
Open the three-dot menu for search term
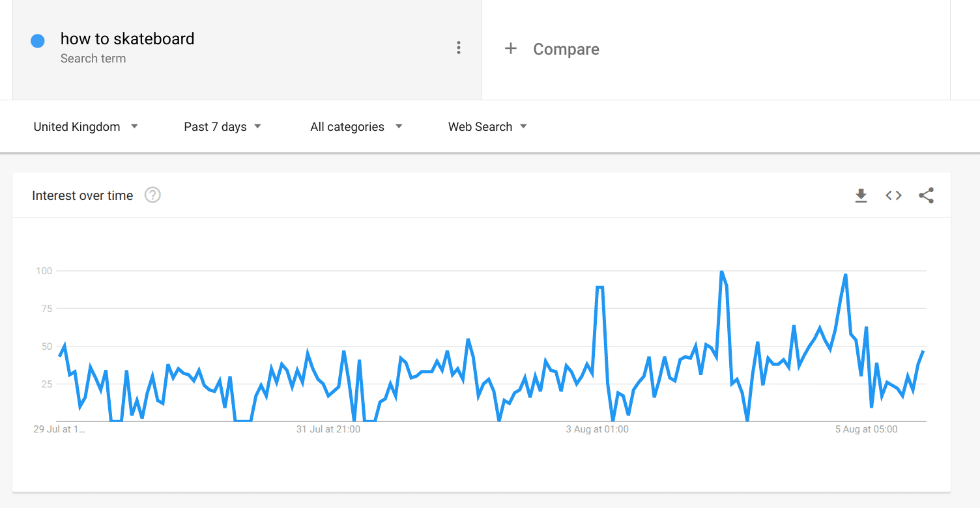click(459, 48)
